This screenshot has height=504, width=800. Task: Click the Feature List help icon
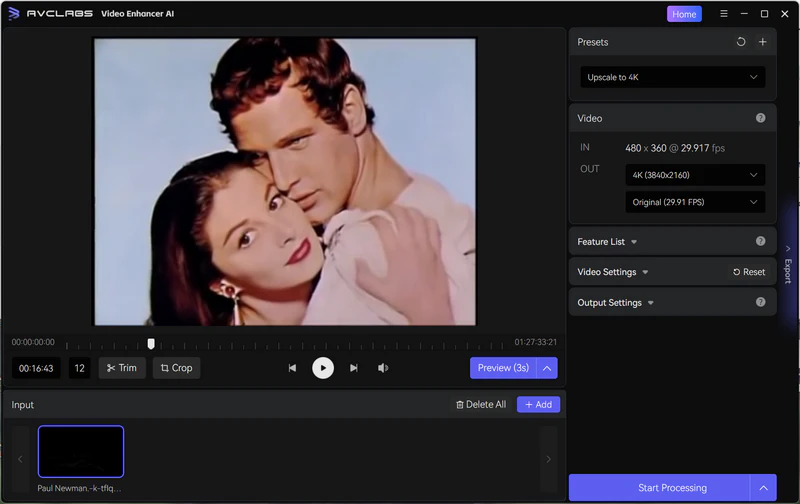(761, 241)
